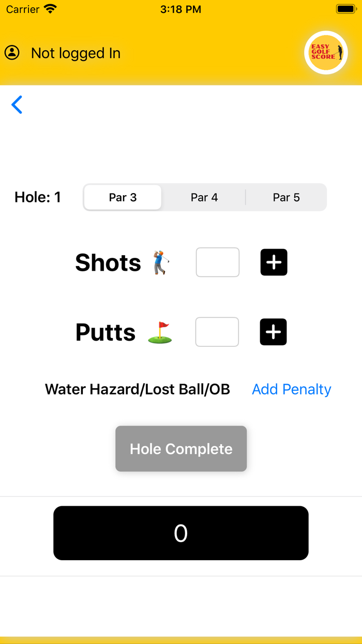Click the Putts number input field
The width and height of the screenshot is (362, 644).
pos(217,332)
